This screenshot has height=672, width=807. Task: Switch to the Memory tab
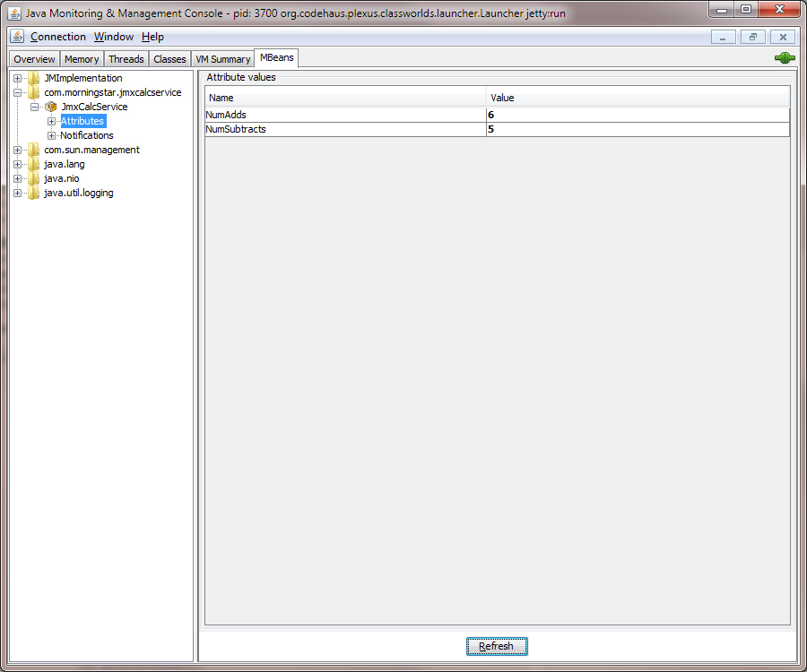[x=82, y=59]
